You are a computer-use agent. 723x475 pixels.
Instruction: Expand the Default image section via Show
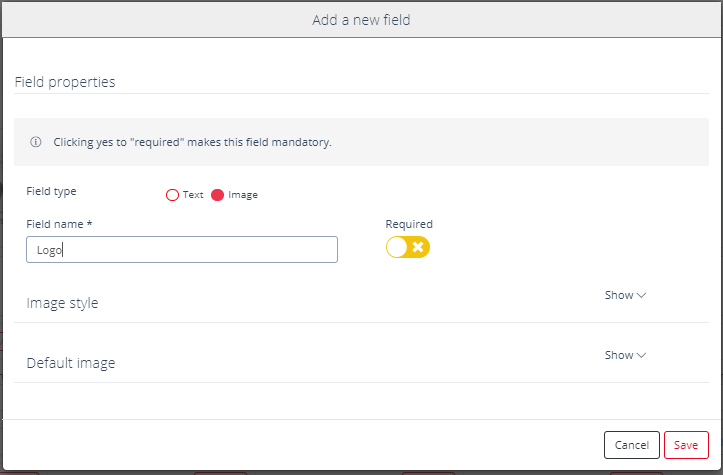pos(625,355)
